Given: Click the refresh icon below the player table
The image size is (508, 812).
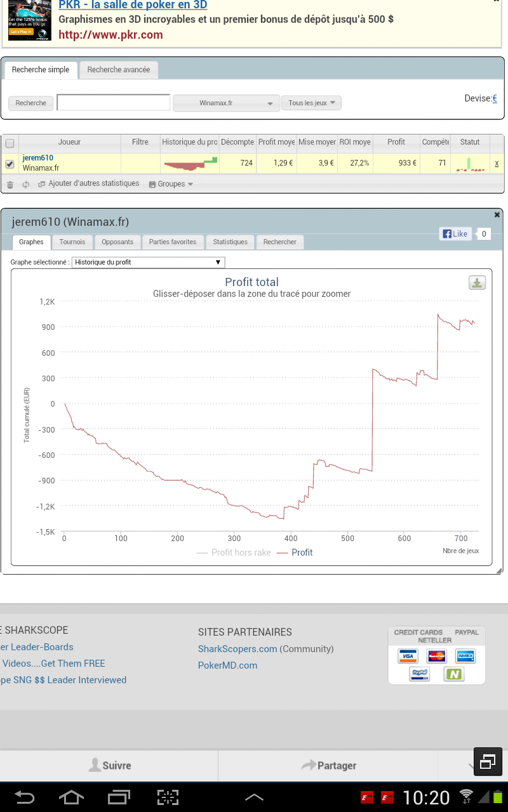Looking at the screenshot, I should 26,185.
